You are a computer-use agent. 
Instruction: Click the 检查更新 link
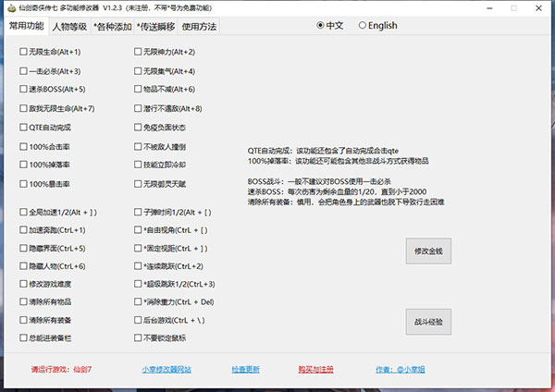click(x=245, y=370)
